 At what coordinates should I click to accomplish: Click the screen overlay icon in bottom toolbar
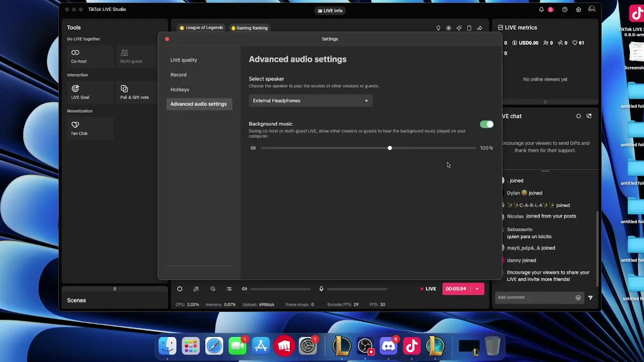coord(213,289)
